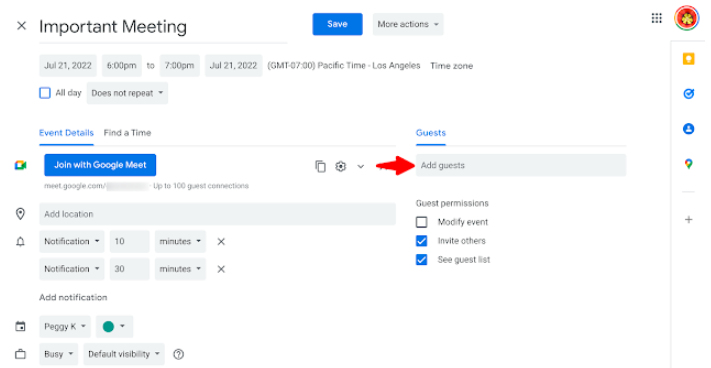Open the Google apps grid
The image size is (711, 368).
[x=656, y=18]
